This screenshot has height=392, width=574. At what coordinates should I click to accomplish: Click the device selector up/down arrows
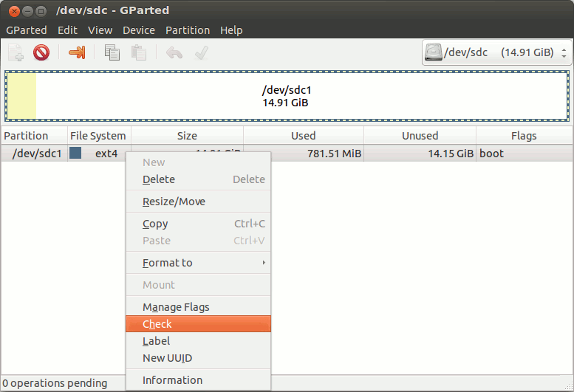(564, 53)
